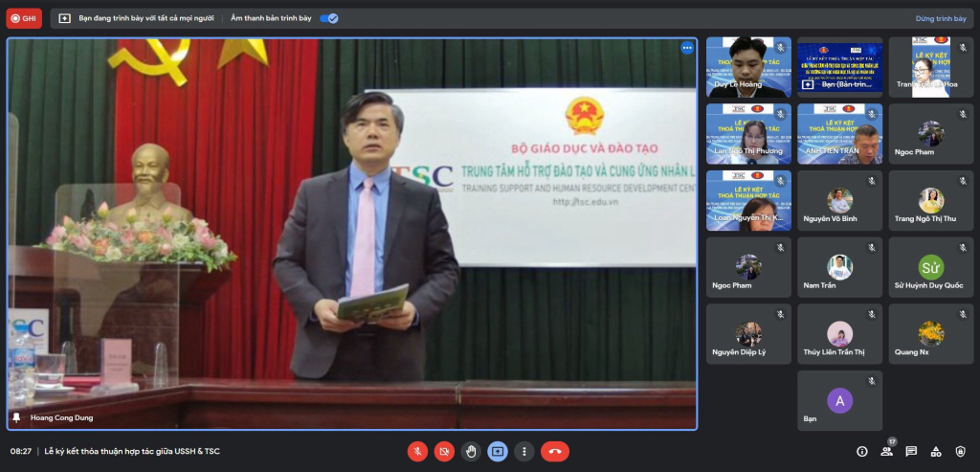980x472 pixels.
Task: Select Nam Trần participant tile
Action: [840, 267]
